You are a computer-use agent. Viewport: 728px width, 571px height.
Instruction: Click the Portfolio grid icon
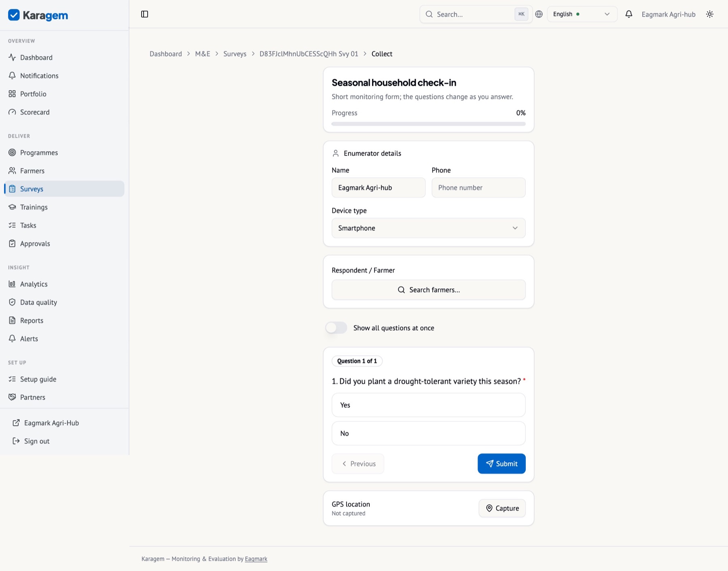(x=12, y=94)
